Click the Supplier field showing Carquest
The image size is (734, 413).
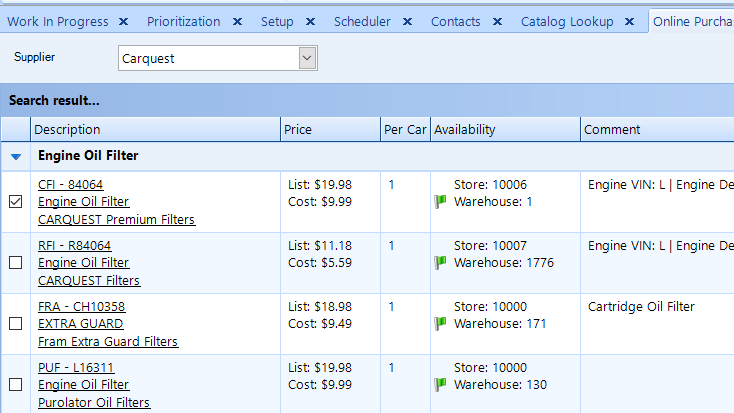(218, 58)
